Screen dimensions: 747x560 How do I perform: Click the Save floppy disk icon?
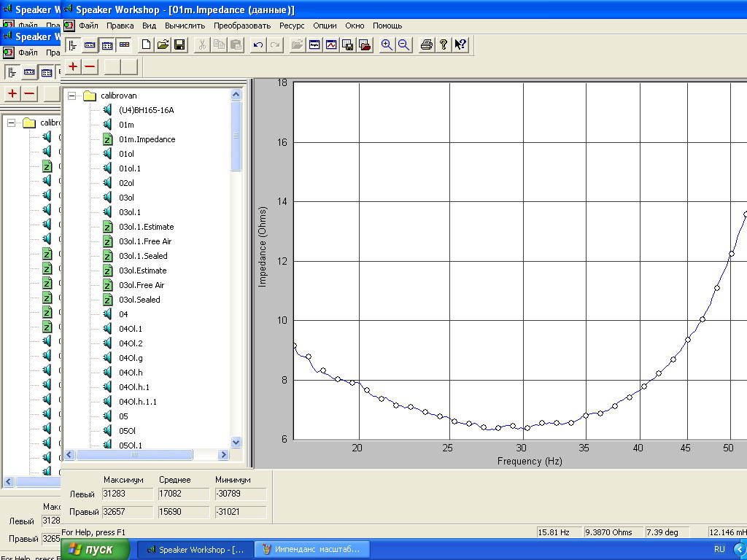pos(179,45)
